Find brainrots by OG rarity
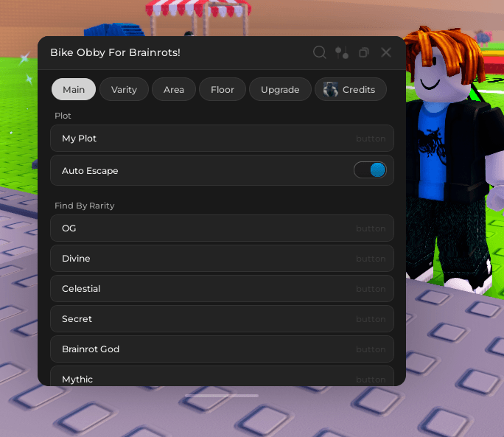 [222, 228]
